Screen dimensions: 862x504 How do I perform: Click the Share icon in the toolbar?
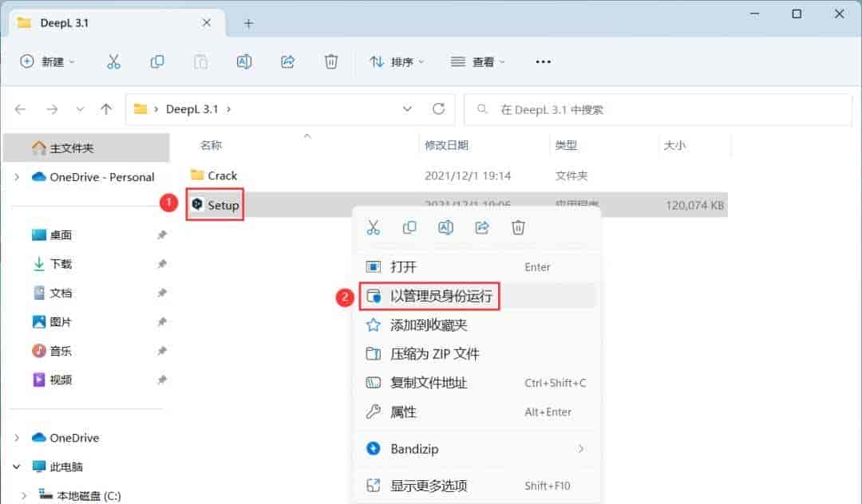287,61
